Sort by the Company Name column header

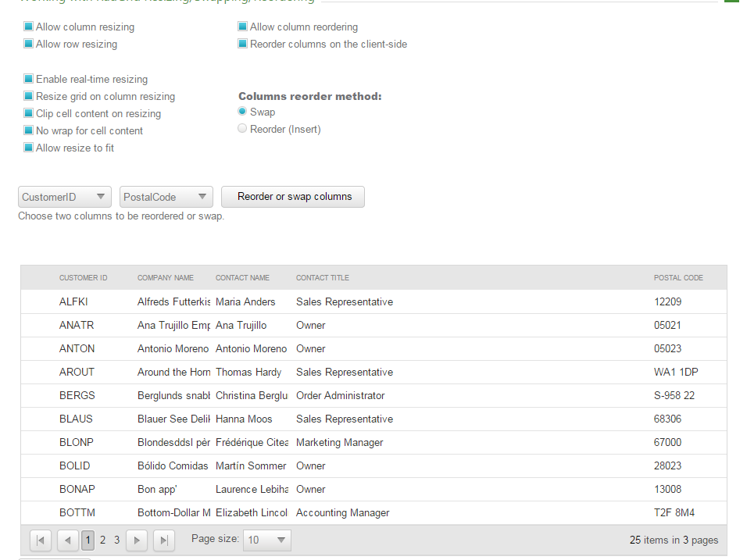click(166, 278)
